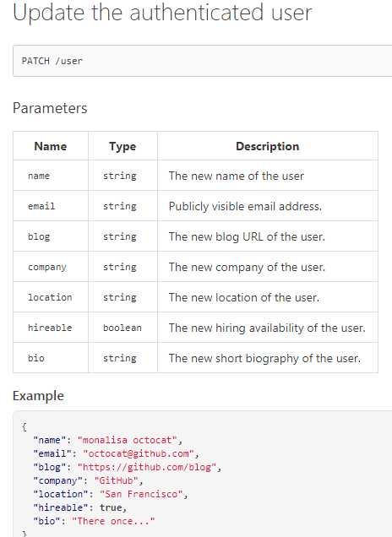Viewport: 392px width, 537px height.
Task: Select the PATCH /user code line
Action: pos(52,61)
